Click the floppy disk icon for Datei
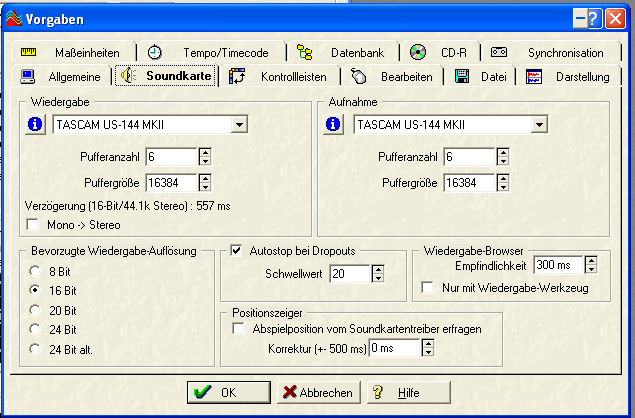 tap(462, 76)
